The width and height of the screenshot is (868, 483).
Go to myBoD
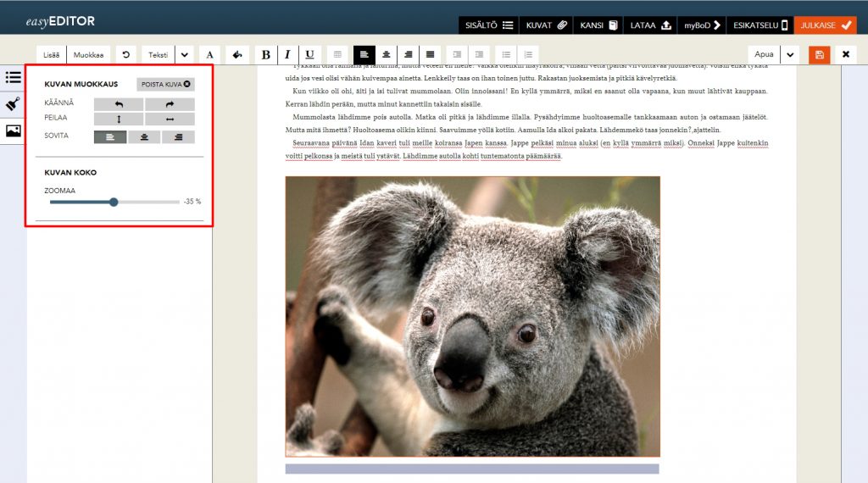coord(702,25)
